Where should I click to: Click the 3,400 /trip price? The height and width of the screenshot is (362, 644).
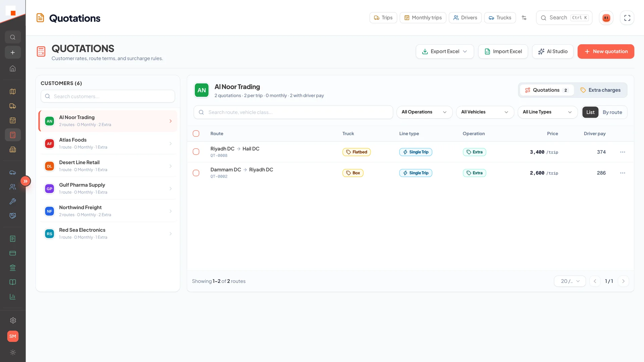click(x=544, y=152)
